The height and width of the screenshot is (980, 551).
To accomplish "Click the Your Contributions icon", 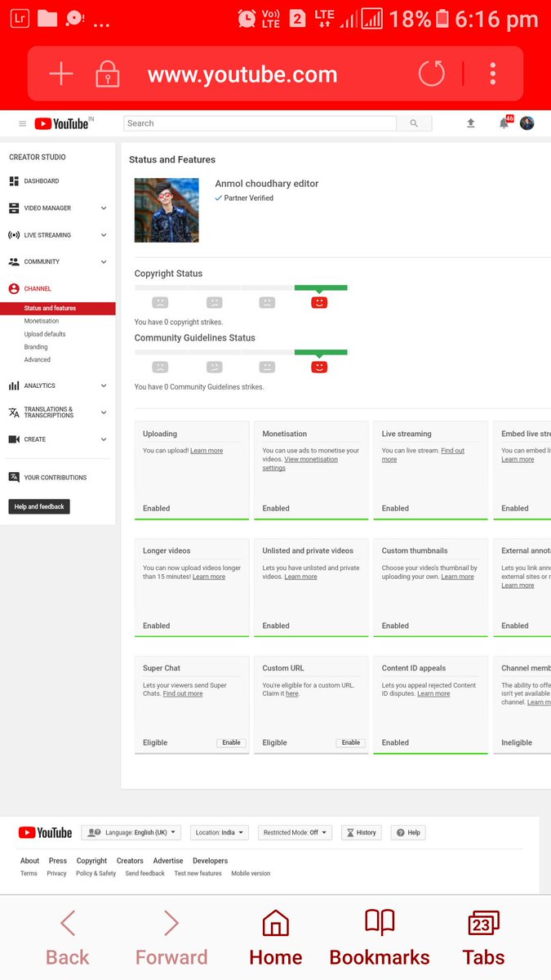I will click(x=14, y=478).
